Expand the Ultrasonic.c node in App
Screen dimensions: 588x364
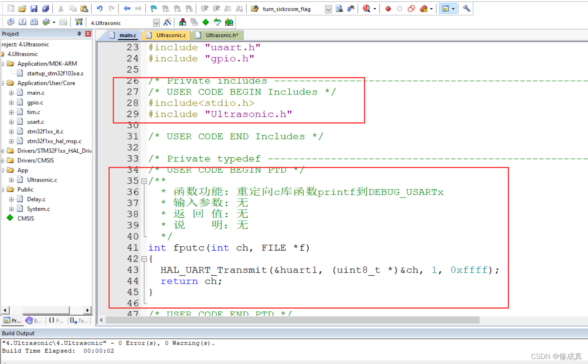pos(11,180)
